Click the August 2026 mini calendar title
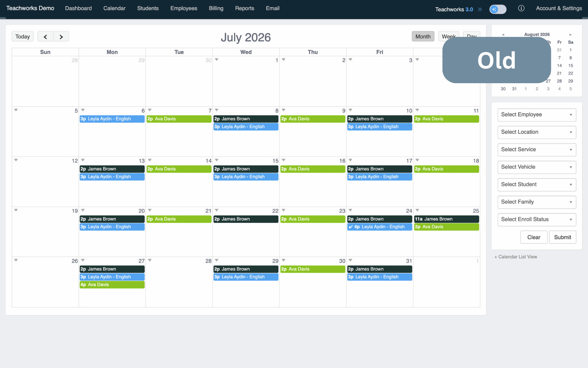 [x=537, y=35]
